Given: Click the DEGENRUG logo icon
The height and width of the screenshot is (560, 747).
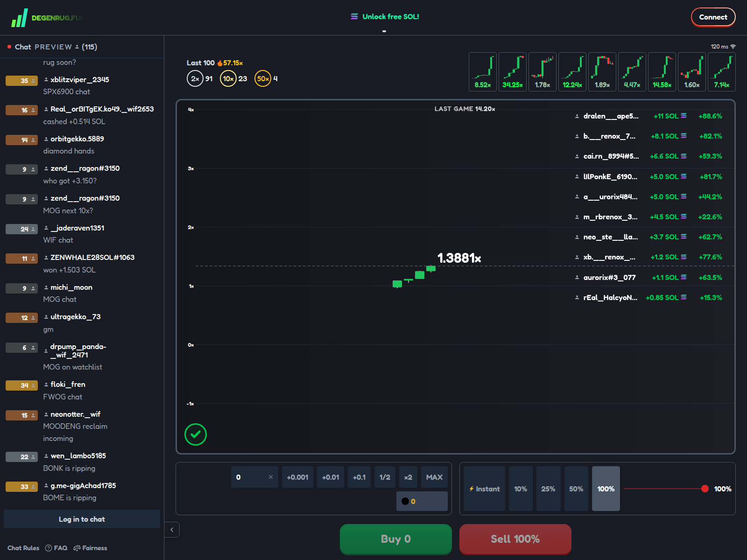Looking at the screenshot, I should [x=20, y=18].
